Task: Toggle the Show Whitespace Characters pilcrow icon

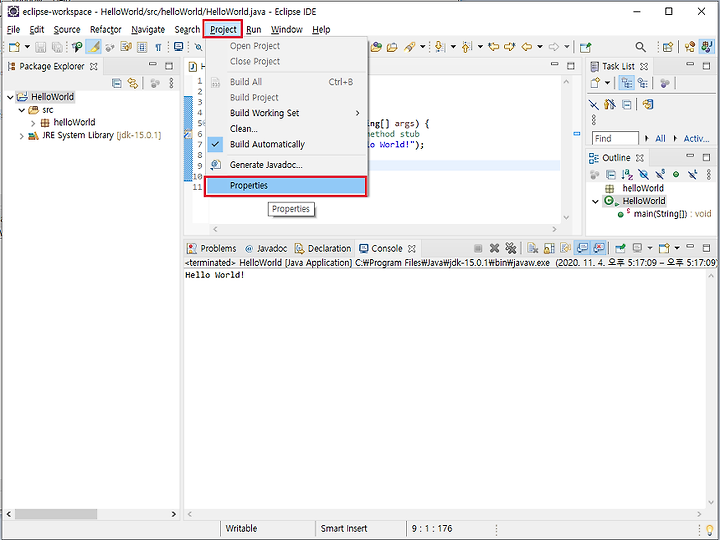Action: (x=158, y=47)
